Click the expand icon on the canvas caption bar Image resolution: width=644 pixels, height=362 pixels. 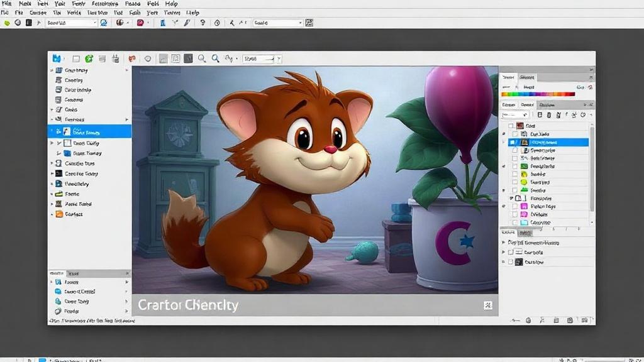(x=488, y=305)
